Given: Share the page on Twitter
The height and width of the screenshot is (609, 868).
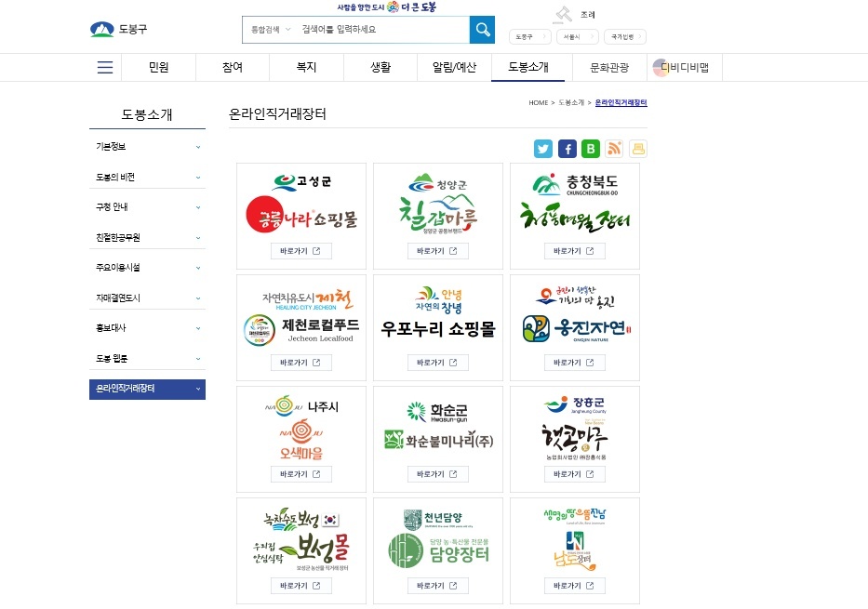Looking at the screenshot, I should point(543,149).
